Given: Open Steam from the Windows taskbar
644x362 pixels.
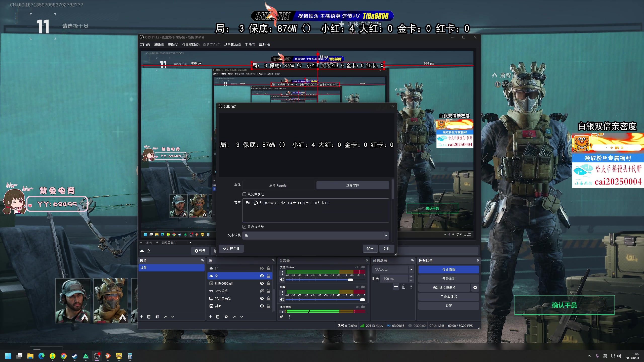Looking at the screenshot, I should click(x=75, y=356).
